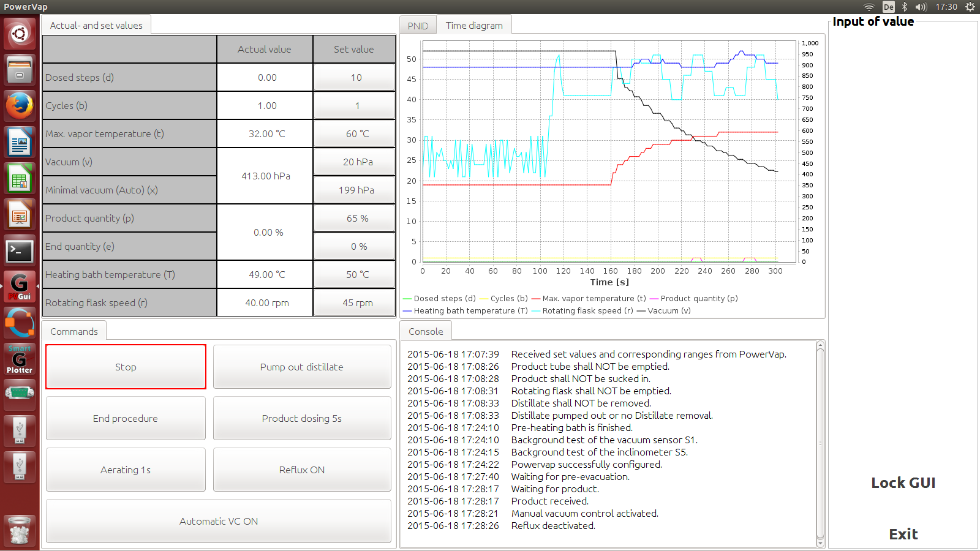Open the Smart G Plotter launcher icon

(x=20, y=358)
